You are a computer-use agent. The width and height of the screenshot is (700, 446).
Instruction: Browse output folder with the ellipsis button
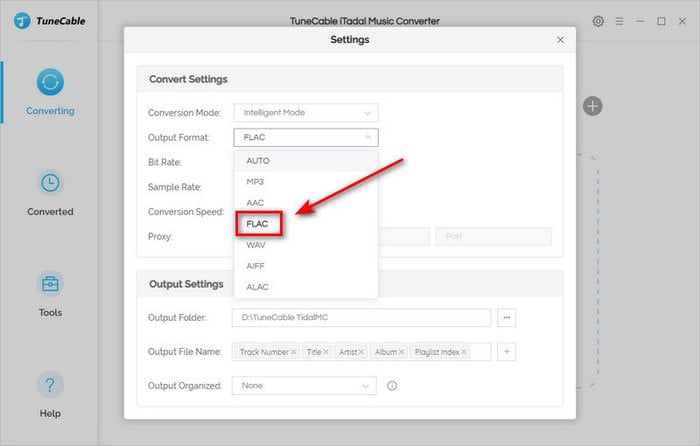coord(507,317)
